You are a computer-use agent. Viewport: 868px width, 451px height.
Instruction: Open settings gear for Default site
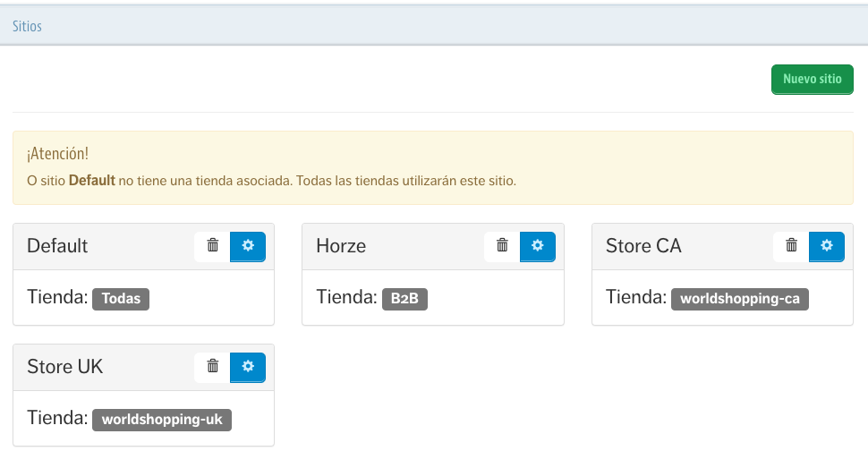[x=248, y=246]
